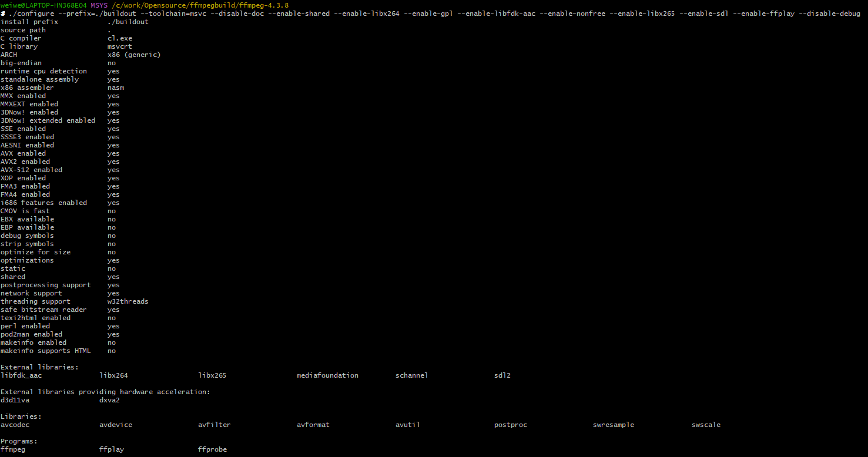Select the --enable-gpl option
This screenshot has width=868, height=457.
click(x=428, y=14)
